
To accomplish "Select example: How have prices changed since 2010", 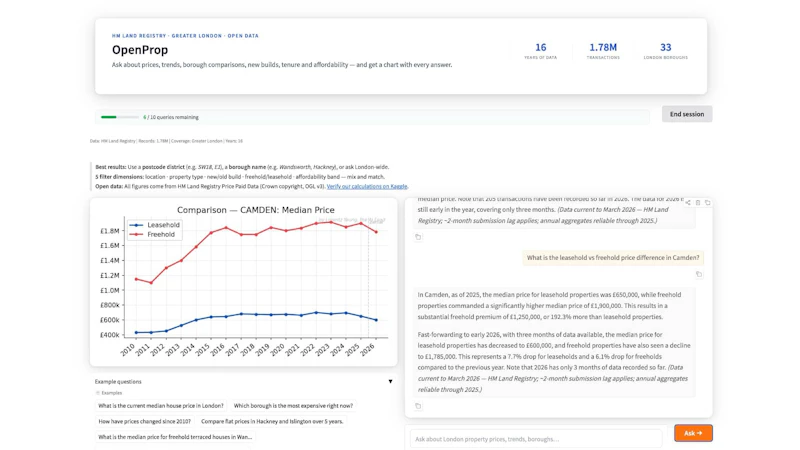I will (x=144, y=421).
